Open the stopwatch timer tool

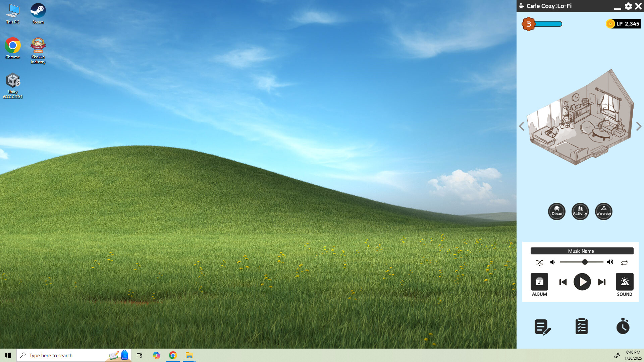pyautogui.click(x=623, y=326)
